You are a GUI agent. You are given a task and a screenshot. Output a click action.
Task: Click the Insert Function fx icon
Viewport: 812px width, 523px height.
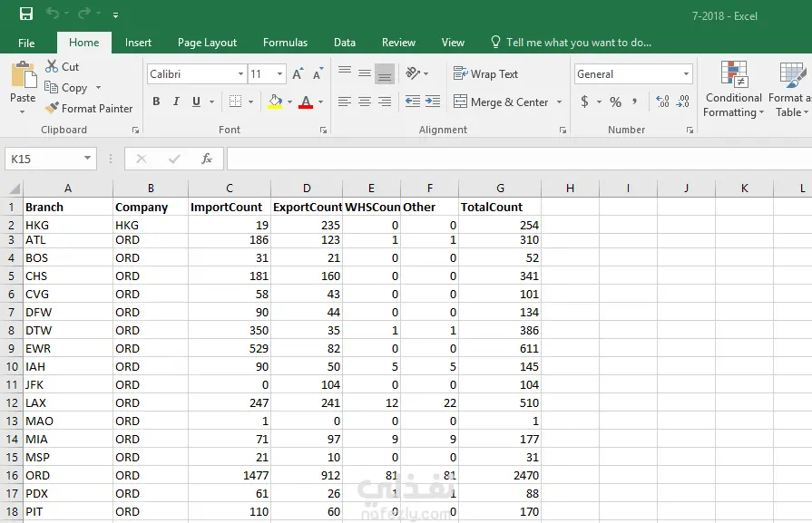point(207,159)
